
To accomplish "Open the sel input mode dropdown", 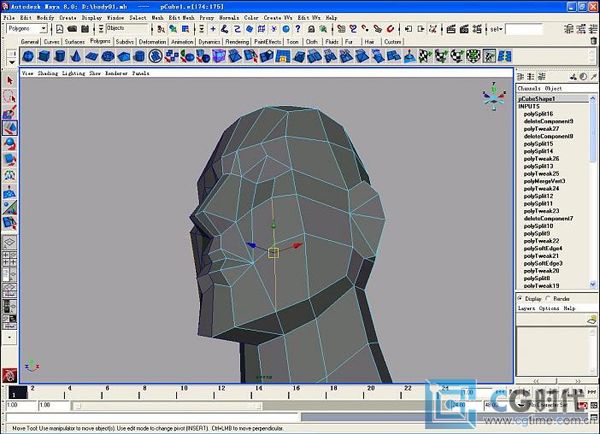I will click(496, 29).
